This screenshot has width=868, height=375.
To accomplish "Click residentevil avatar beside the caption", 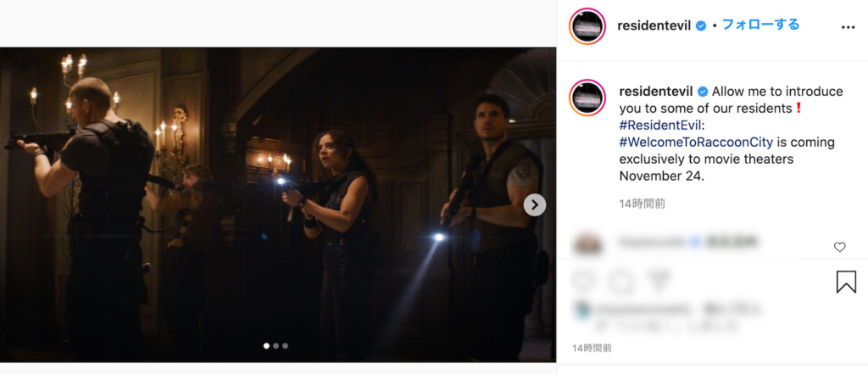I will [x=587, y=98].
